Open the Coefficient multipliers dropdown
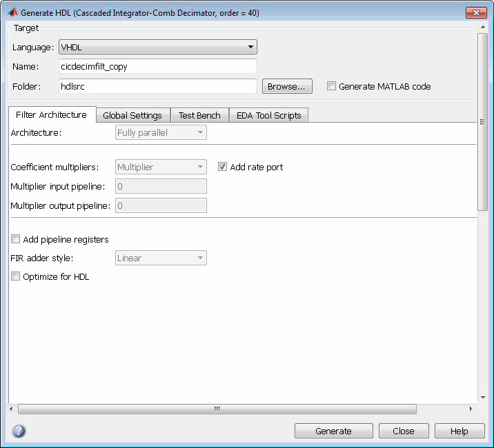Viewport: 494px width, 448px height. tap(161, 167)
